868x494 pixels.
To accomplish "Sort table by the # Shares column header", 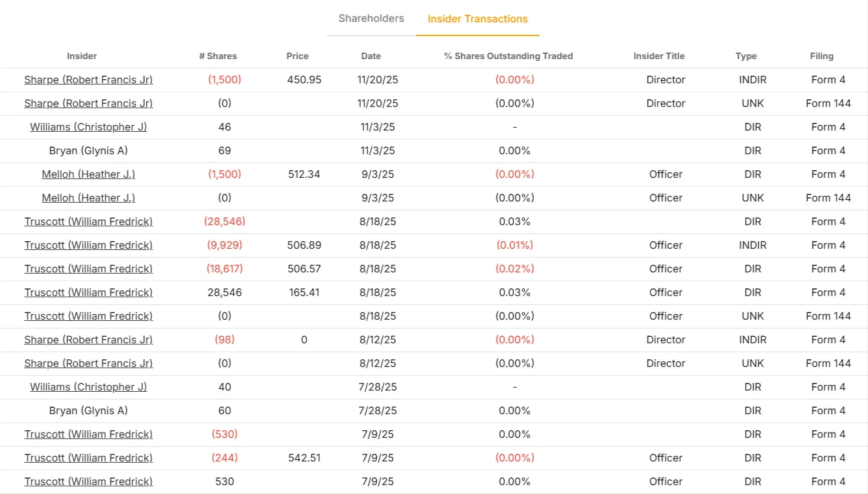I will coord(218,56).
